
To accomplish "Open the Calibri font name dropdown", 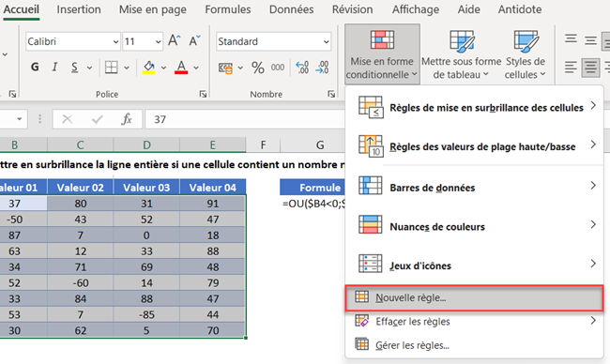I will click(115, 41).
